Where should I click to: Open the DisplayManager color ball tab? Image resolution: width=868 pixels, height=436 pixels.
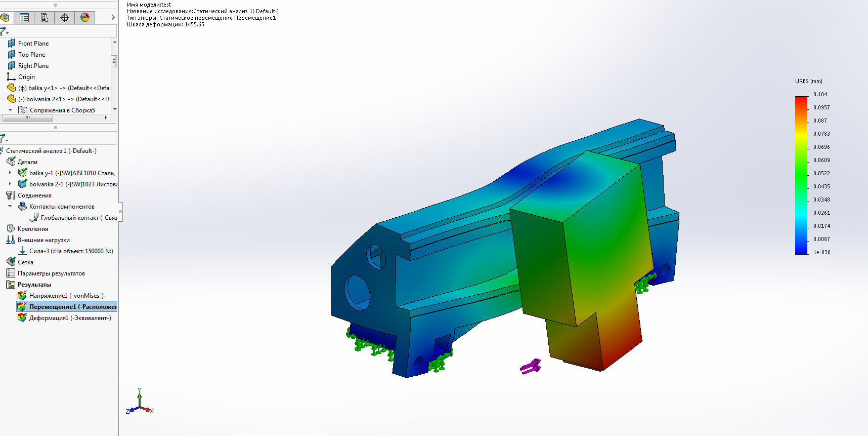(x=85, y=18)
